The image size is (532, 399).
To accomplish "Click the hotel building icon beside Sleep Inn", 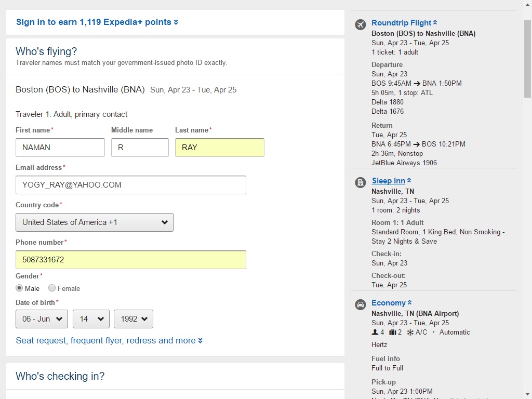I will [361, 182].
